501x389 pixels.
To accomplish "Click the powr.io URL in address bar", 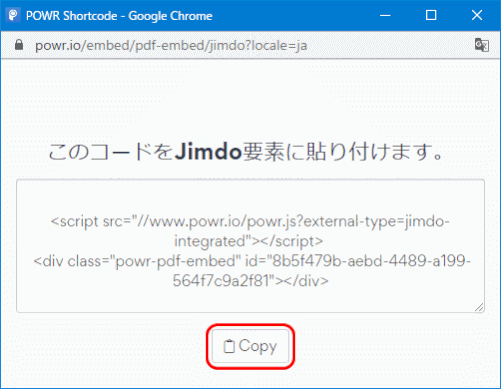I will coord(171,46).
